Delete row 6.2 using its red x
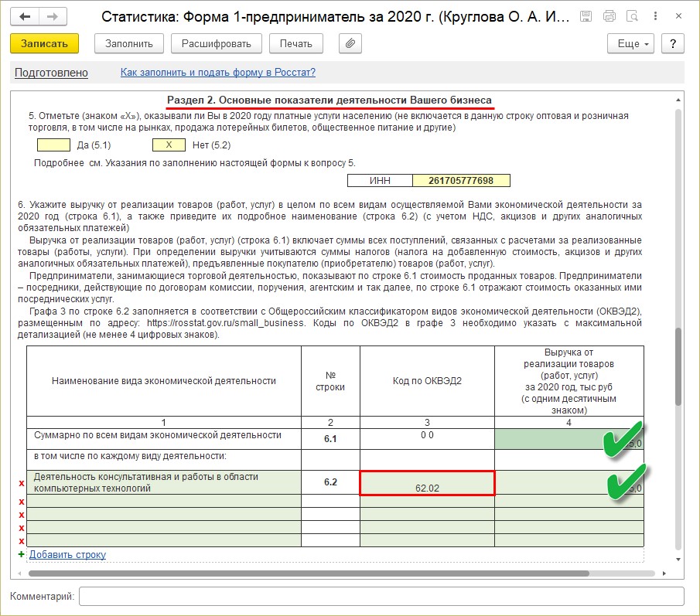The height and width of the screenshot is (616, 700). click(x=21, y=483)
